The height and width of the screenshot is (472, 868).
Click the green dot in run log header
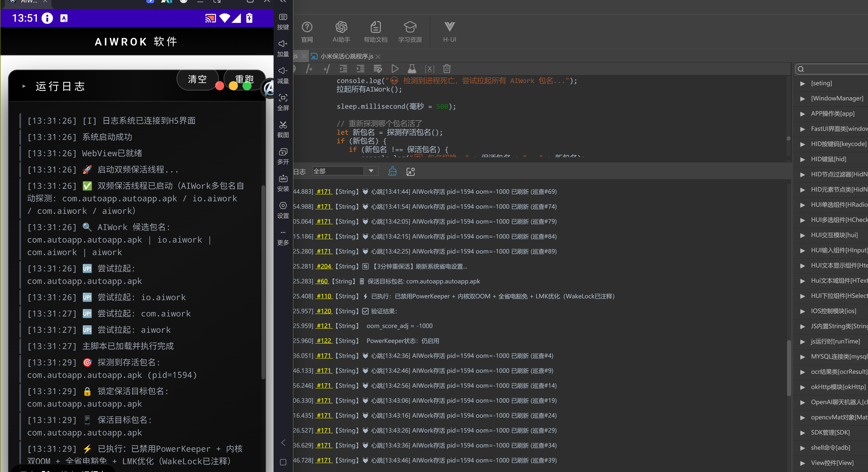[x=247, y=86]
